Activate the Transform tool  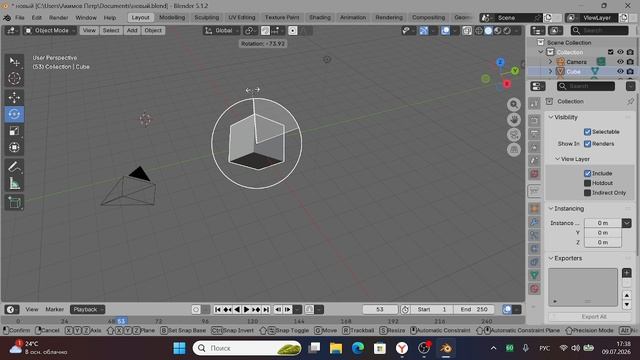click(x=14, y=147)
